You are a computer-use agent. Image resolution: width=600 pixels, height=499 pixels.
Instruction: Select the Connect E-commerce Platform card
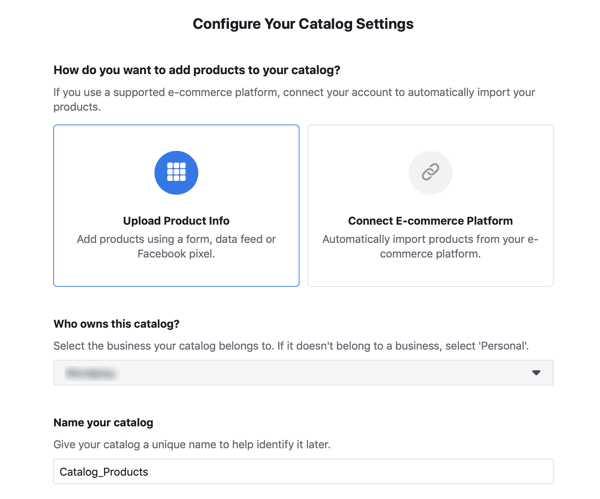(430, 205)
